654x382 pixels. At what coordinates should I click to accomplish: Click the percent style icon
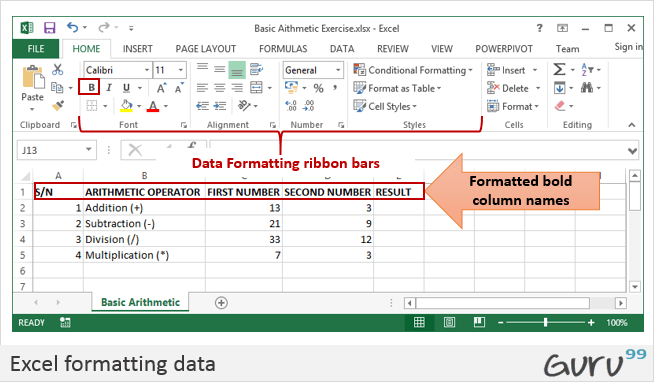tap(319, 88)
